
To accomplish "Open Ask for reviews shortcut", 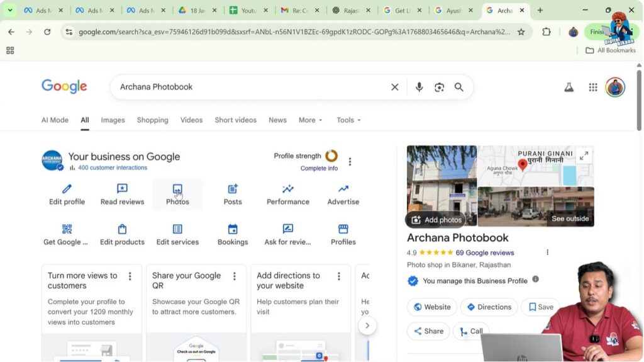I will click(287, 235).
